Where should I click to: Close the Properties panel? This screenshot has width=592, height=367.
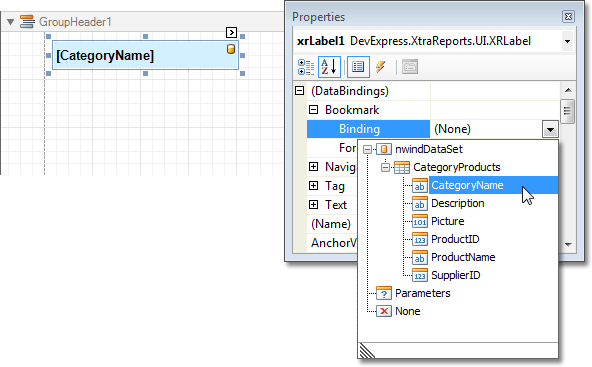tap(568, 17)
